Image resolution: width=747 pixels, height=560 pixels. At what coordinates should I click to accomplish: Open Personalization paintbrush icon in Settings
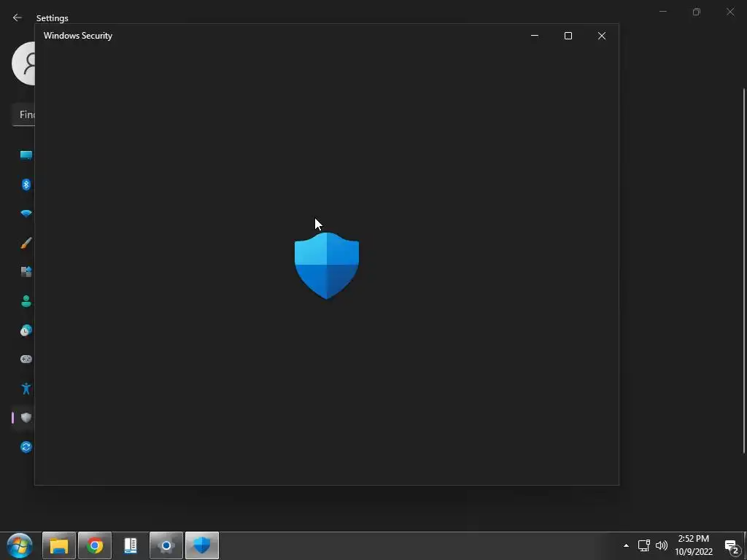click(26, 243)
